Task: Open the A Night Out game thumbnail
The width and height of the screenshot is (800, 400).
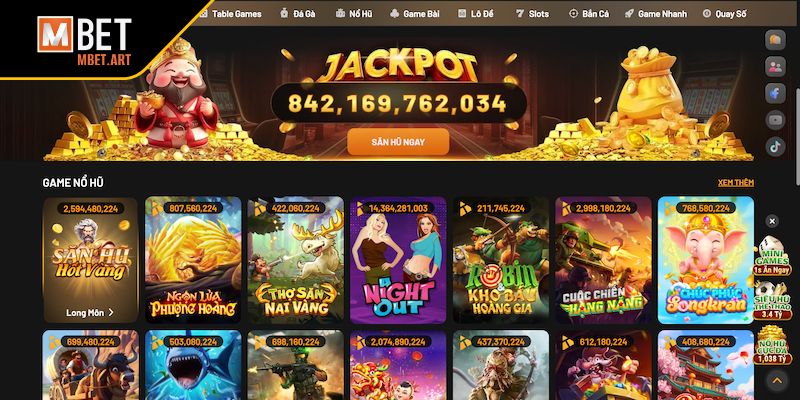Action: (x=398, y=260)
